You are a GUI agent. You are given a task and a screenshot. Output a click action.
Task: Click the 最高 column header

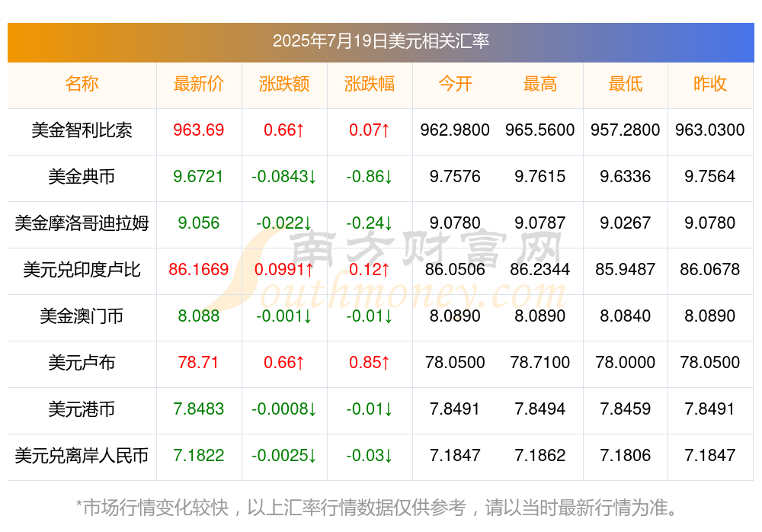pos(540,84)
